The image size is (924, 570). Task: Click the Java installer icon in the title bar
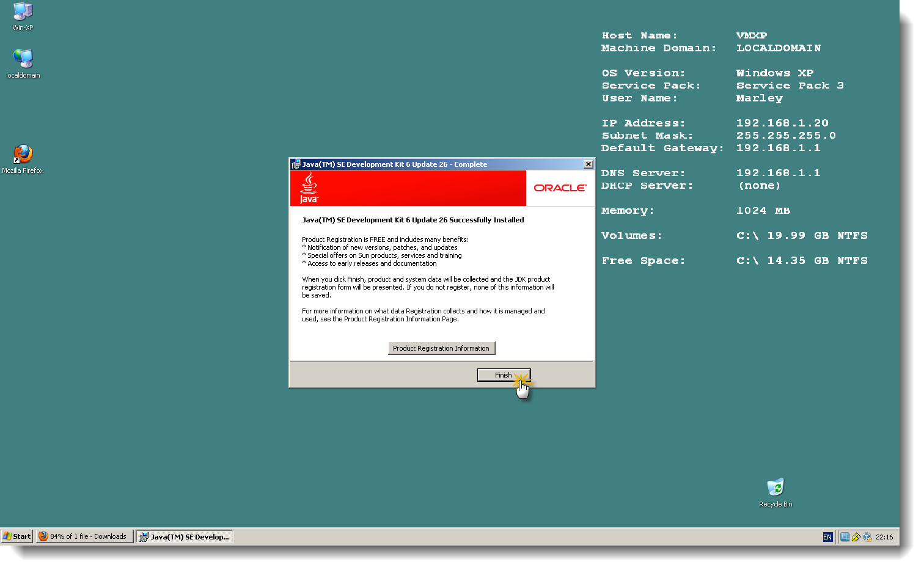tap(296, 164)
